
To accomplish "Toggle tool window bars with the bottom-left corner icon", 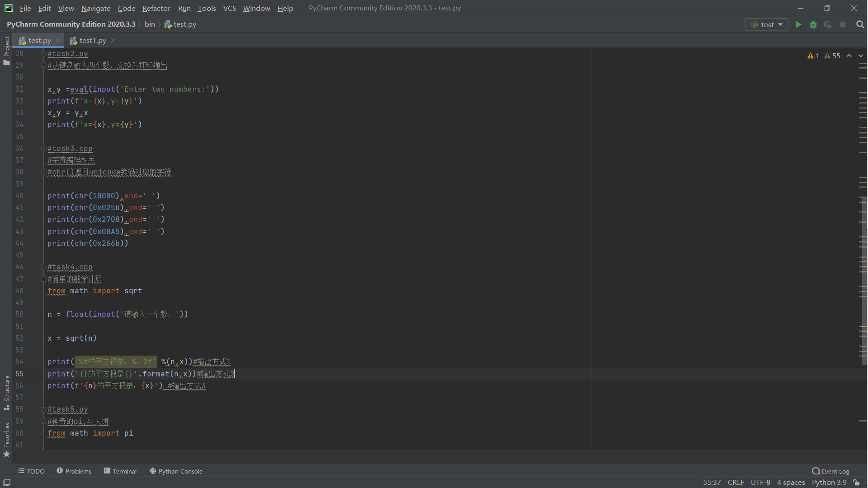I will tap(7, 483).
